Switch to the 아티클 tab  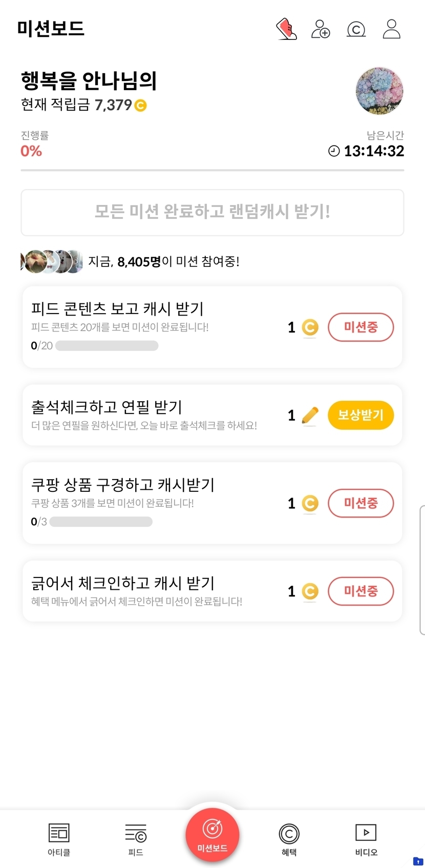tap(59, 839)
